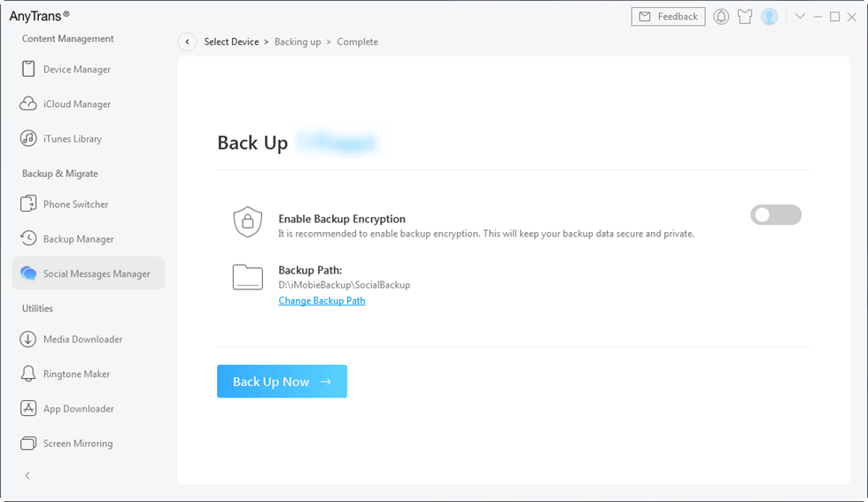Select Device Manager in sidebar
The height and width of the screenshot is (502, 868).
77,69
